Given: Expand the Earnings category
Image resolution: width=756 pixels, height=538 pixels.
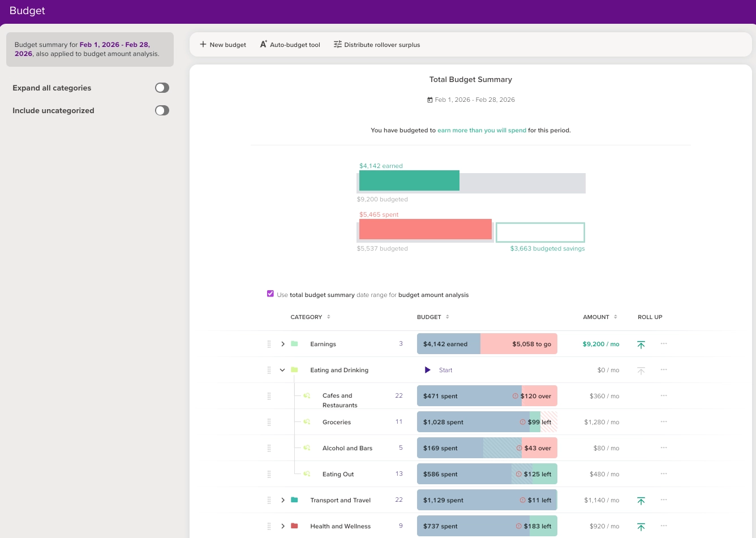Looking at the screenshot, I should [x=283, y=344].
